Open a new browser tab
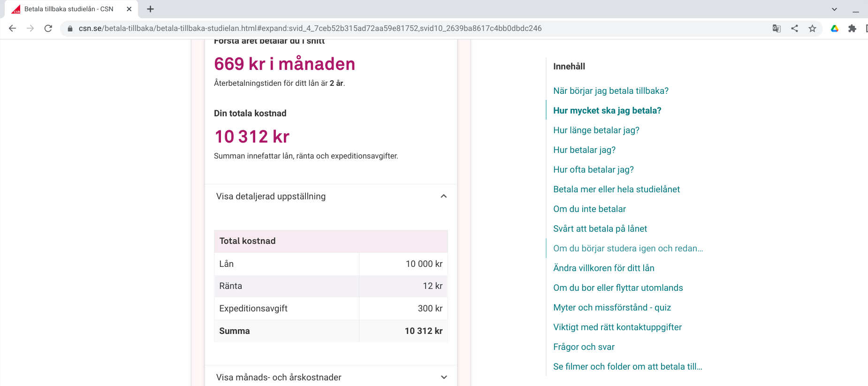 [x=150, y=9]
